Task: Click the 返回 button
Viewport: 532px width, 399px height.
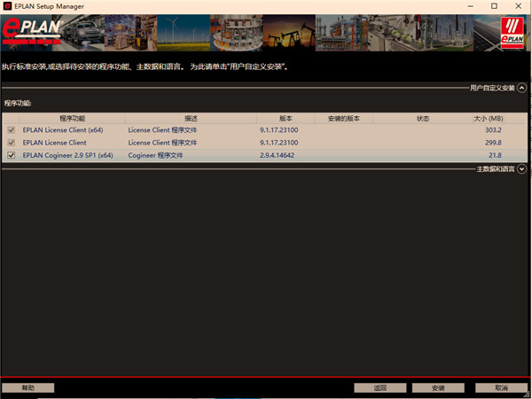Action: [380, 387]
